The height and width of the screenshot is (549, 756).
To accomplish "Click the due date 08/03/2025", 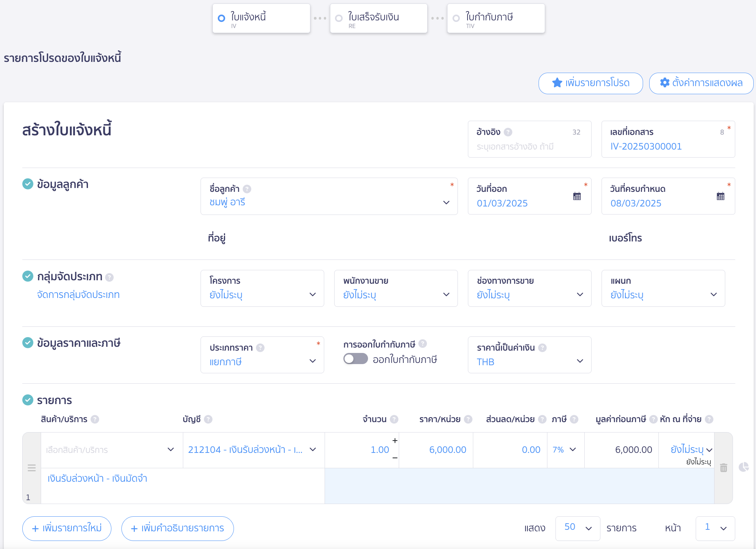I will (636, 203).
